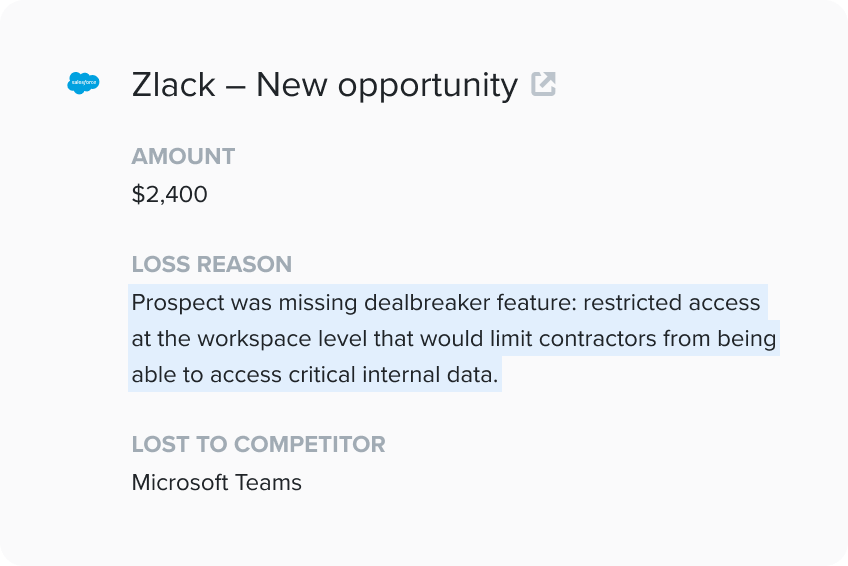Viewport: 848px width, 566px height.
Task: Select the LOSS REASON field label
Action: click(x=212, y=264)
